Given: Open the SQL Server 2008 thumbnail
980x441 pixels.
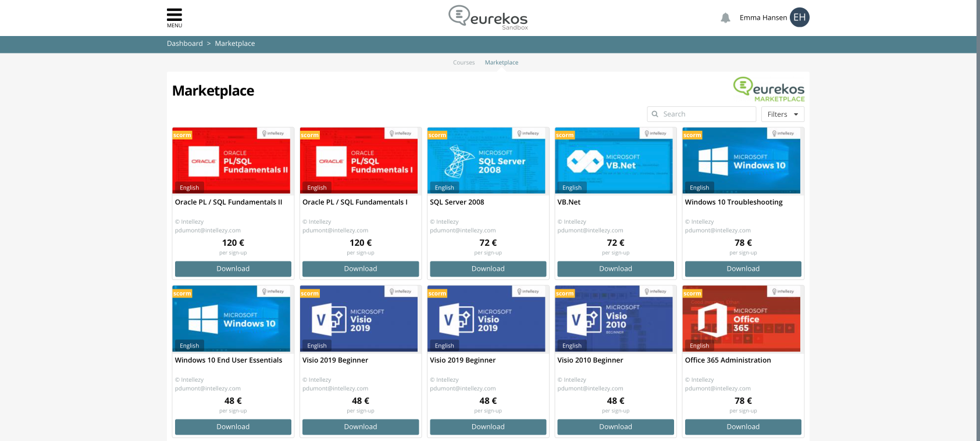Looking at the screenshot, I should pos(486,160).
